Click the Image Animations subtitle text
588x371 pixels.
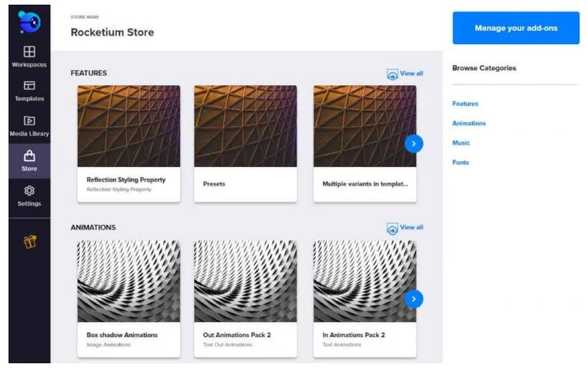(x=108, y=345)
